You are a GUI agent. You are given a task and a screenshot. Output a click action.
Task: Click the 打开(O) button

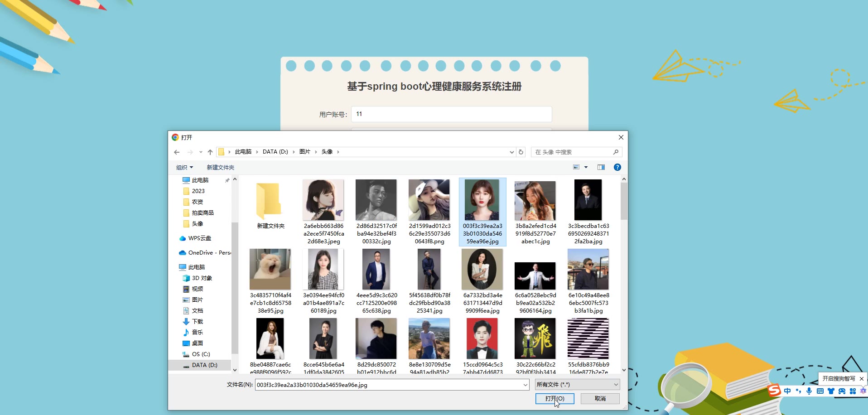click(x=555, y=399)
